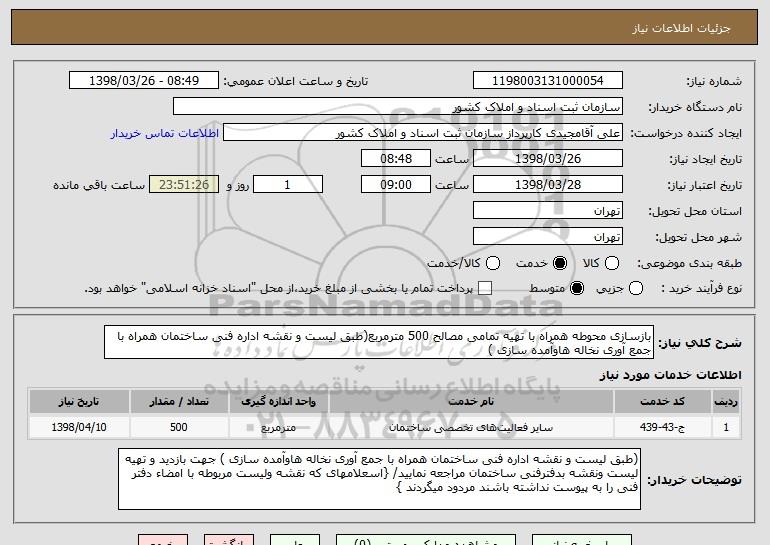770x545 pixels.
Task: Click the delivery province field تهران
Action: click(x=548, y=211)
